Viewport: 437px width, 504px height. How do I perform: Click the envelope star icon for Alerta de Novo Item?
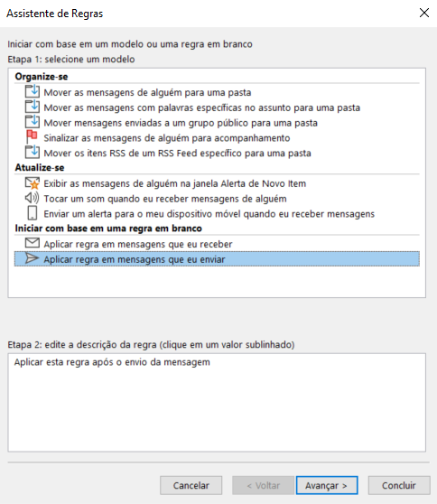coord(33,183)
